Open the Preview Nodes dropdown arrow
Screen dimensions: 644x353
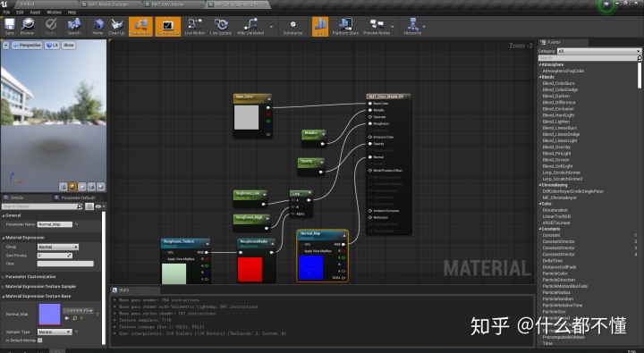[x=393, y=27]
